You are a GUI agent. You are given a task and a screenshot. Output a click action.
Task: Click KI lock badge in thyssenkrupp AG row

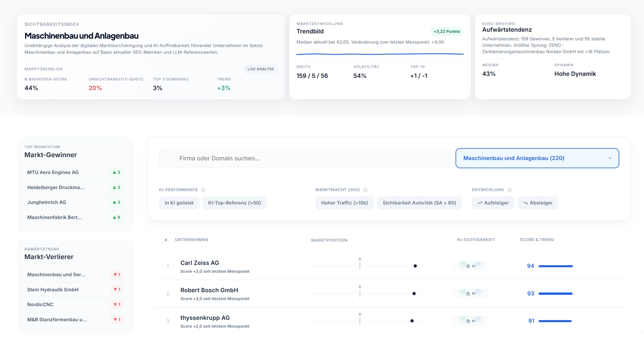tap(471, 321)
